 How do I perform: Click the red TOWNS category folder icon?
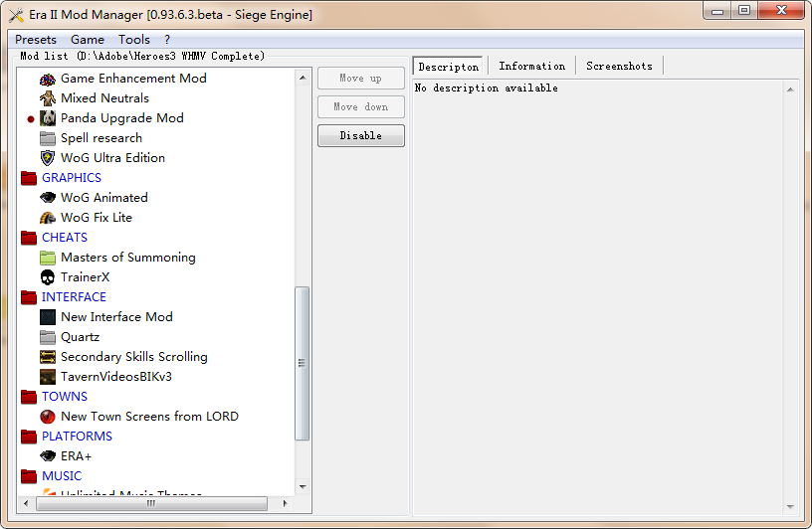click(x=29, y=397)
